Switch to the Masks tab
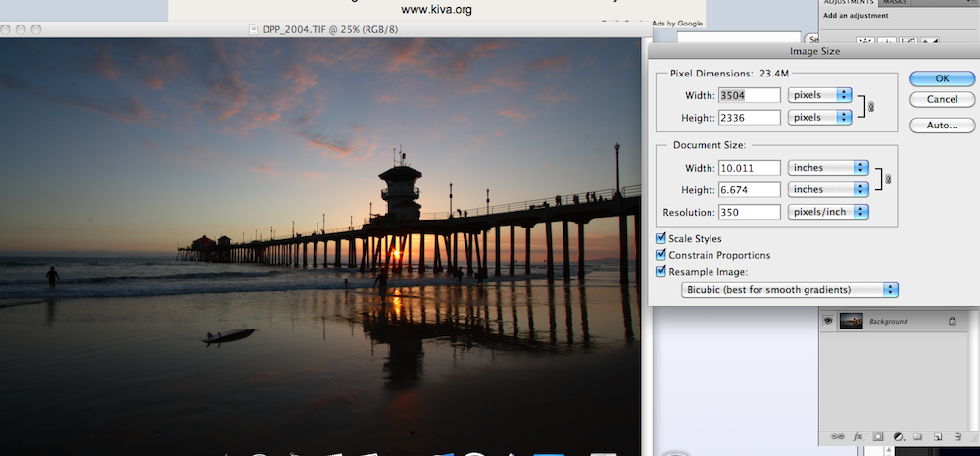 tap(895, 3)
